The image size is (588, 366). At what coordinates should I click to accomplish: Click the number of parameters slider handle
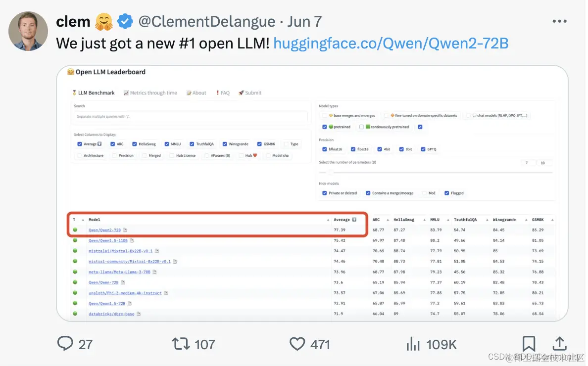click(330, 172)
